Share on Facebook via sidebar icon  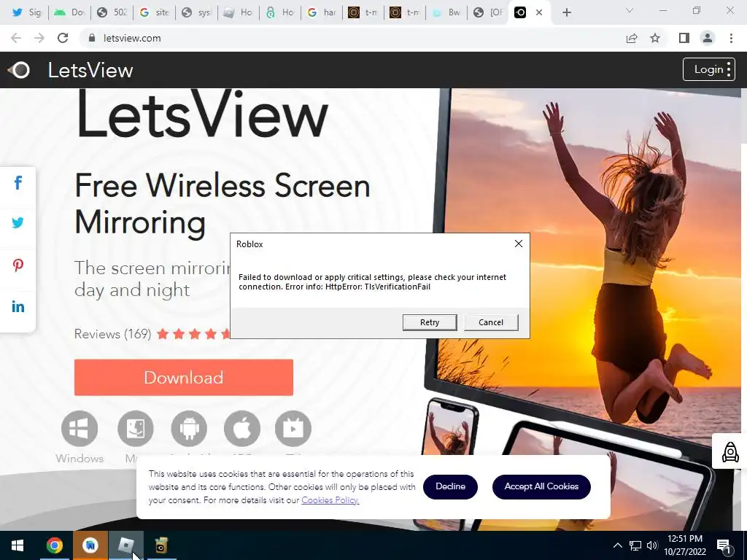point(18,182)
